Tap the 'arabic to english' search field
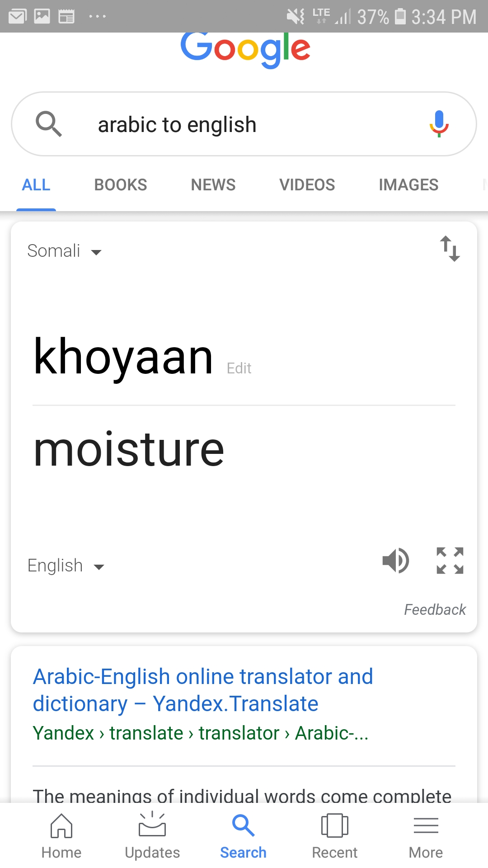The height and width of the screenshot is (868, 488). (244, 124)
